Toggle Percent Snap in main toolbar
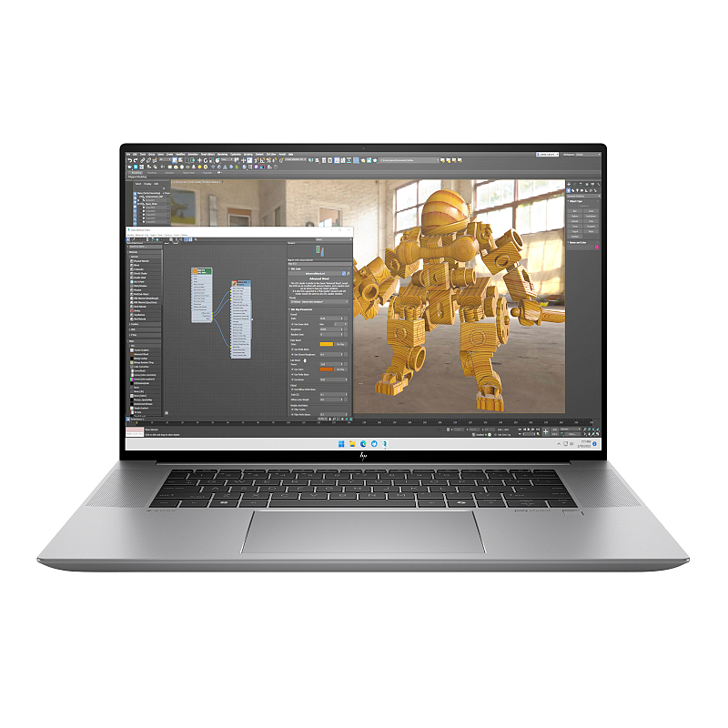This screenshot has width=728, height=728. [x=268, y=161]
